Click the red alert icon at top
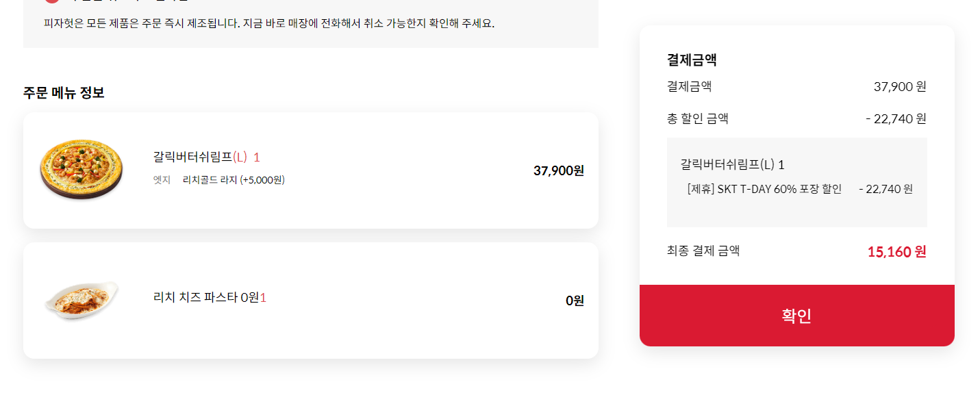Screen dimensions: 980x408 click(51, 1)
